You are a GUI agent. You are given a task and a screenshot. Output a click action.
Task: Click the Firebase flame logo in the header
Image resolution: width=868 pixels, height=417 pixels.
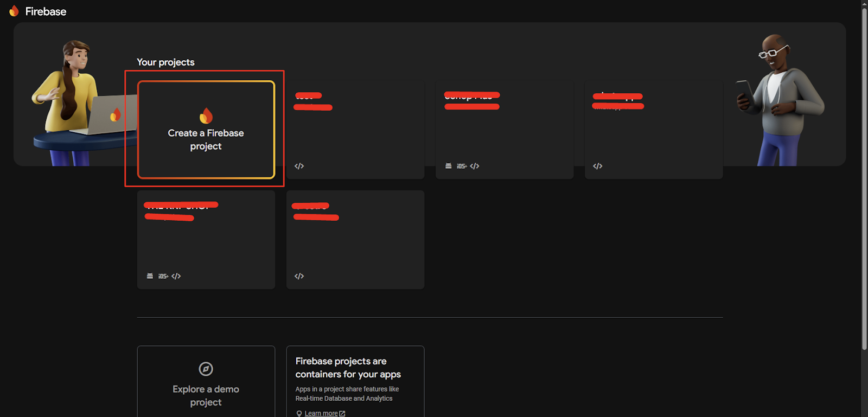14,11
